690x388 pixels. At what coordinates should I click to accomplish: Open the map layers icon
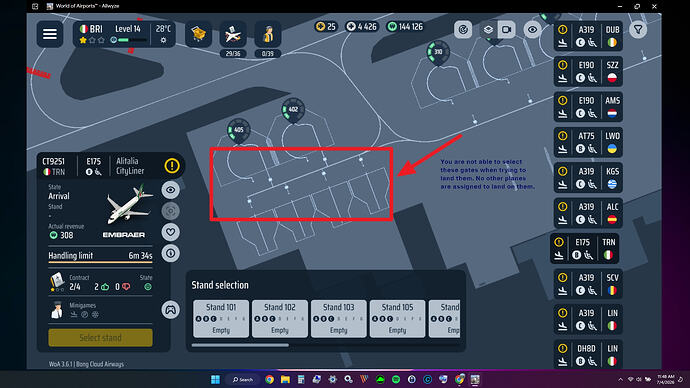point(488,29)
